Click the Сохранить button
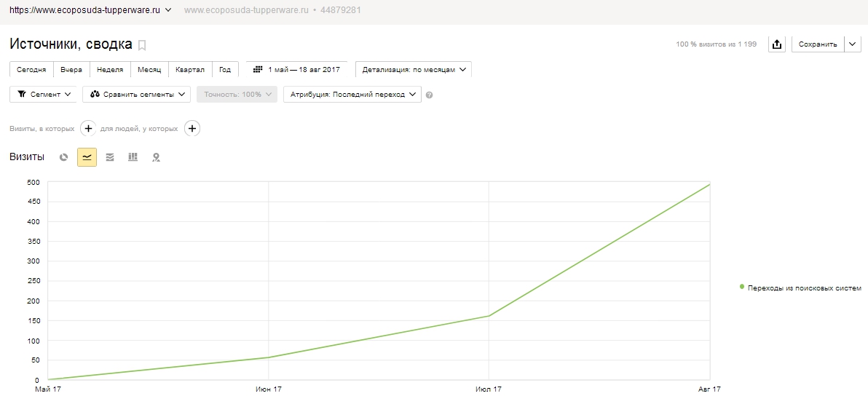Screen dimensions: 868x404 click(818, 44)
